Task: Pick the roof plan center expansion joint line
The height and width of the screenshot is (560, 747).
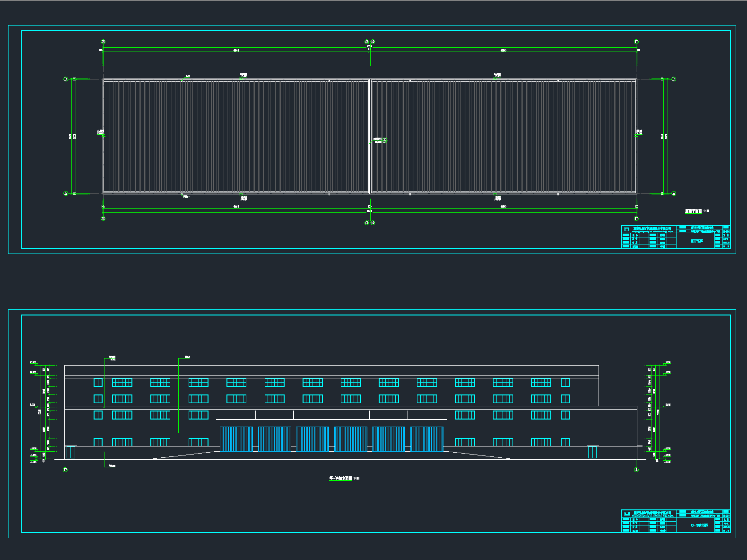Action: pyautogui.click(x=370, y=136)
